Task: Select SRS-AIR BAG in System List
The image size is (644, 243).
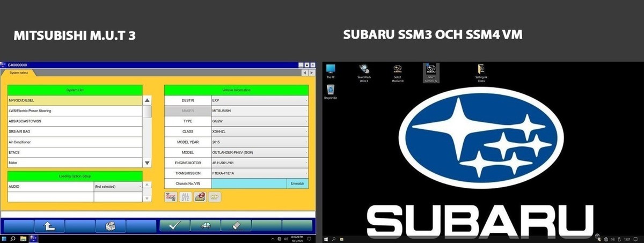Action: pos(75,131)
